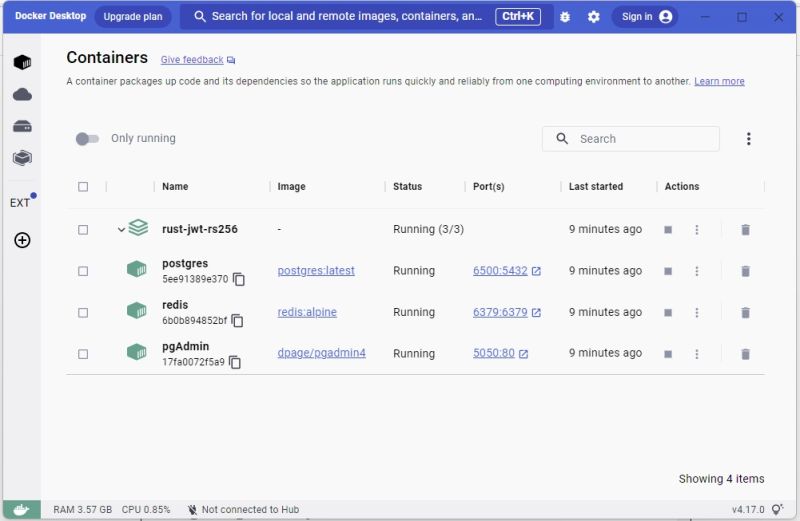Click the rust-jwt-rs256 stack name
This screenshot has height=521, width=800.
tap(199, 229)
